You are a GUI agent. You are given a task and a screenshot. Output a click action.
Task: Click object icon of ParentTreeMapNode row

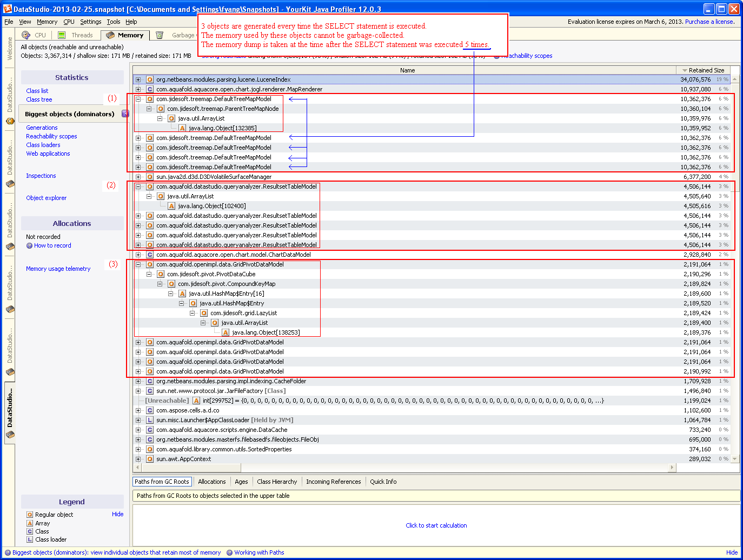(161, 109)
